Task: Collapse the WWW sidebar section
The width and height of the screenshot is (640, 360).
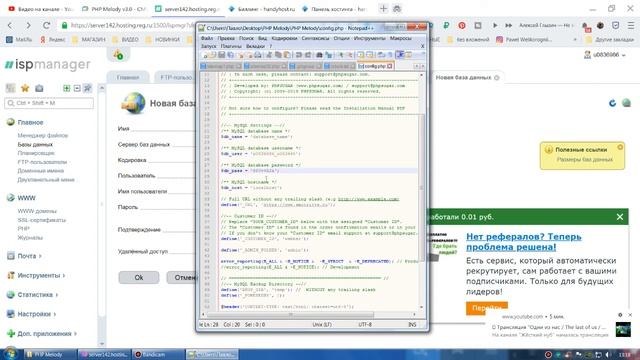Action: tap(26, 198)
